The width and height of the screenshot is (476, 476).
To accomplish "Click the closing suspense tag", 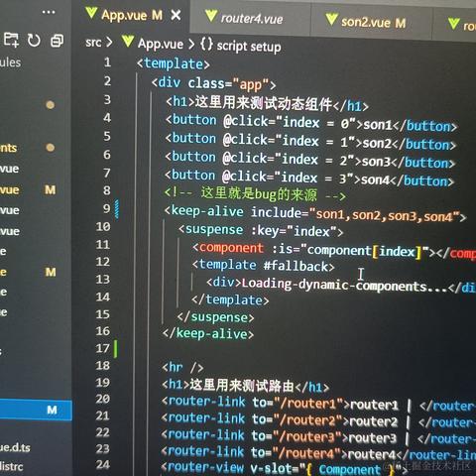I will (x=215, y=317).
